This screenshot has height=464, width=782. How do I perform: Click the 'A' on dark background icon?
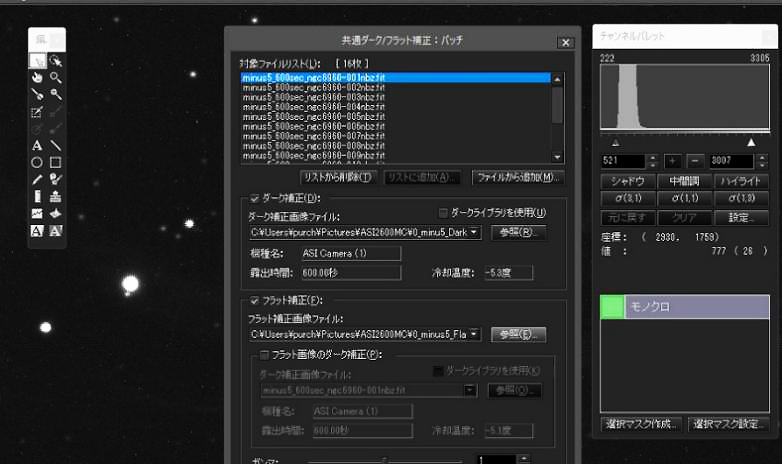[56, 231]
